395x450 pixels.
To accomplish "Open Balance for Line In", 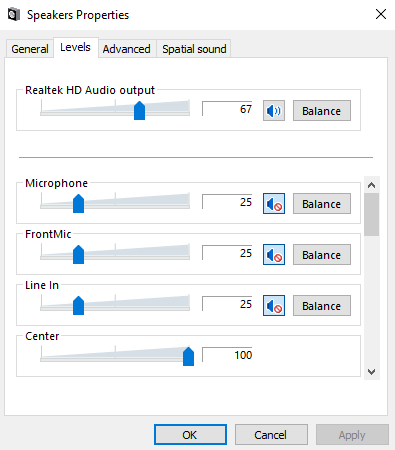I will pos(322,305).
